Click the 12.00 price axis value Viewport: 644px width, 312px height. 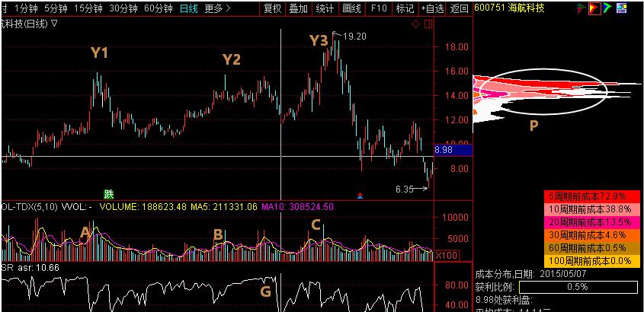point(457,119)
